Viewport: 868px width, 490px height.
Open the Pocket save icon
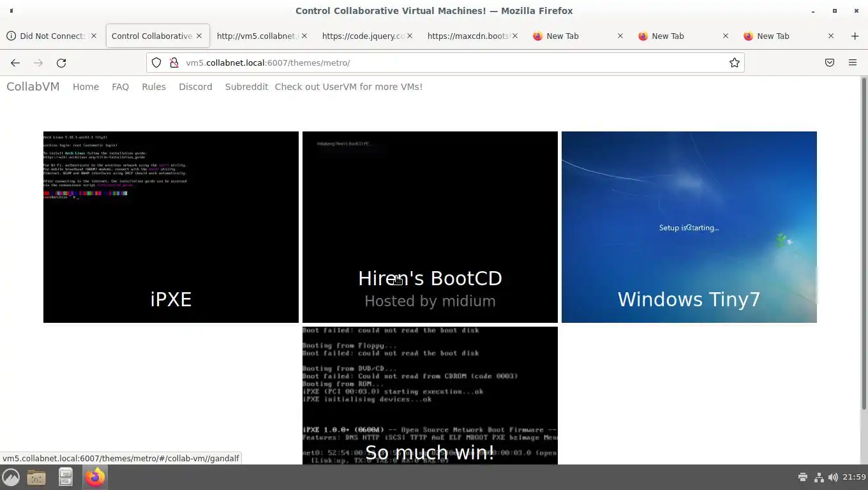tap(830, 63)
